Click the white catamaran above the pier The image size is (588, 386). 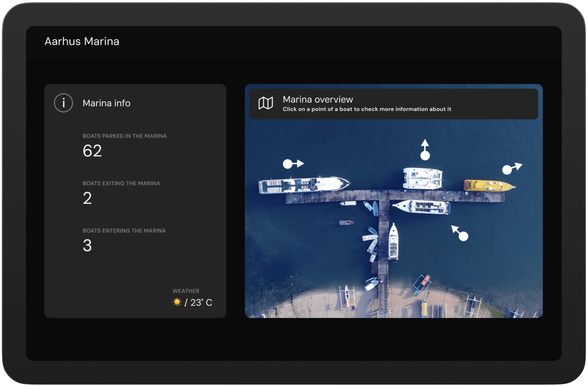423,178
